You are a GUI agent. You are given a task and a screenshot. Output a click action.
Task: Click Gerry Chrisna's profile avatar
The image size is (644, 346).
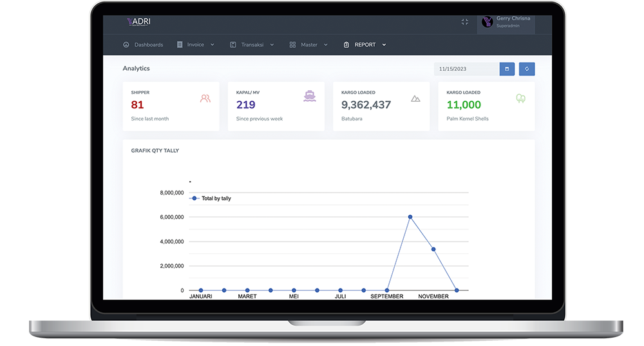[x=488, y=23]
